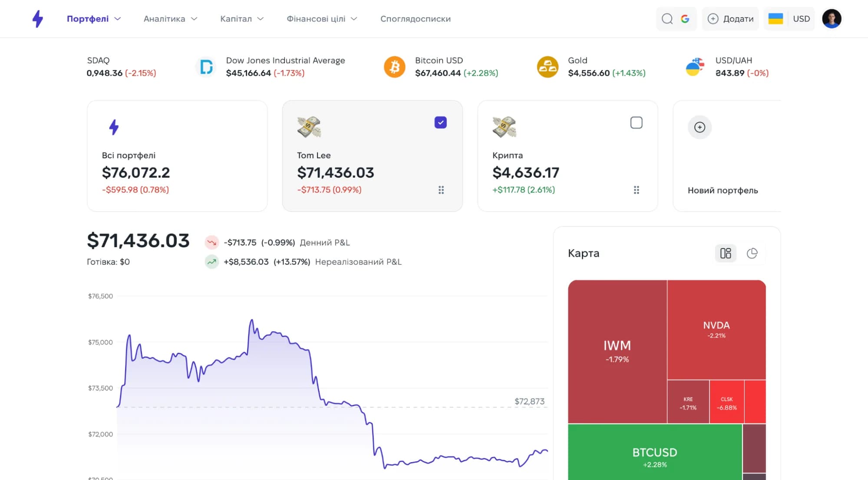Click the $72,000 chart axis label

coord(100,434)
